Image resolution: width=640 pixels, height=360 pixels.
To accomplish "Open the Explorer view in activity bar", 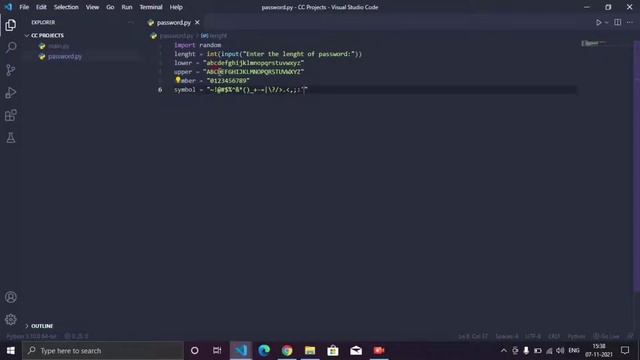I will [11, 25].
